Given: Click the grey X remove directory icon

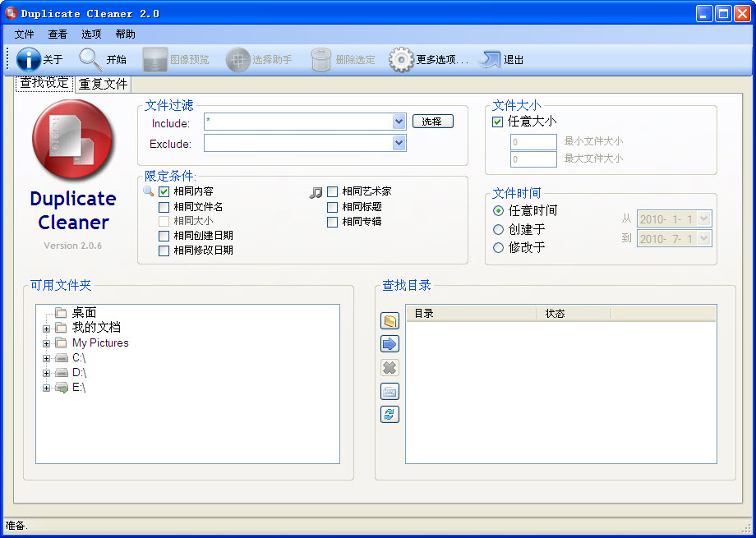Looking at the screenshot, I should (x=390, y=368).
